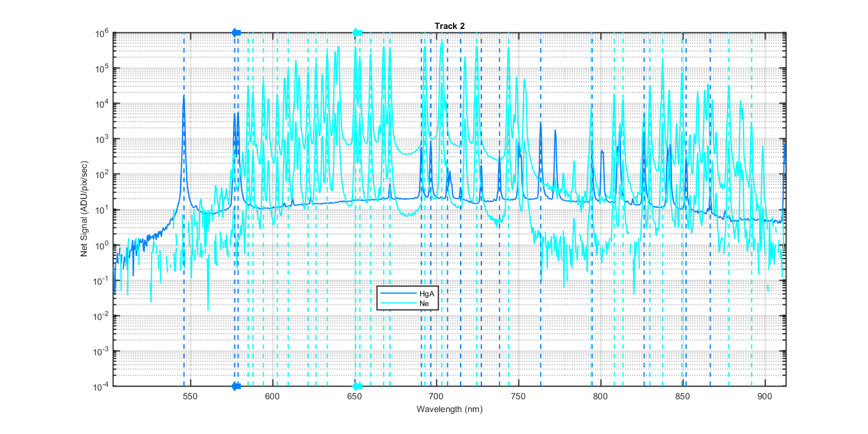Select the Ne legend entry
This screenshot has width=868, height=434.
point(407,303)
